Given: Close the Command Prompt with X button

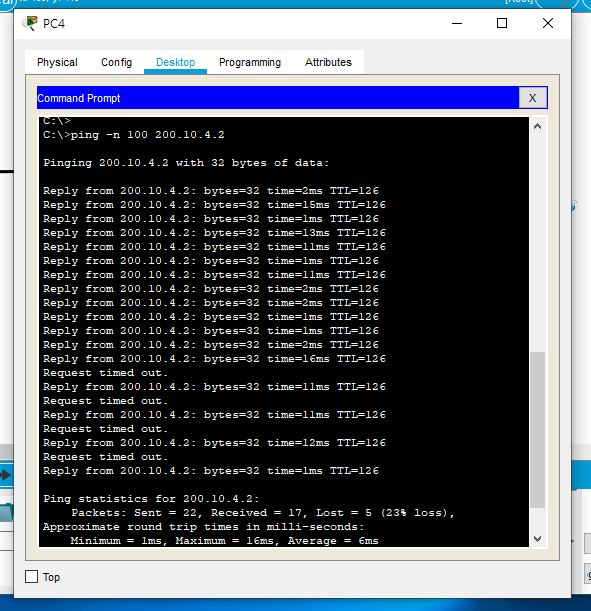Looking at the screenshot, I should pos(533,98).
